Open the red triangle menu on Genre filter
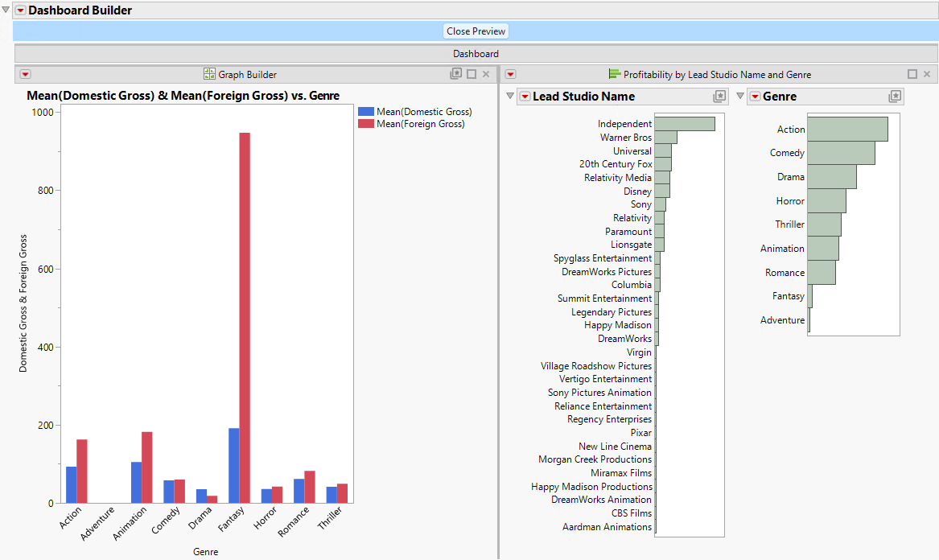 (755, 96)
